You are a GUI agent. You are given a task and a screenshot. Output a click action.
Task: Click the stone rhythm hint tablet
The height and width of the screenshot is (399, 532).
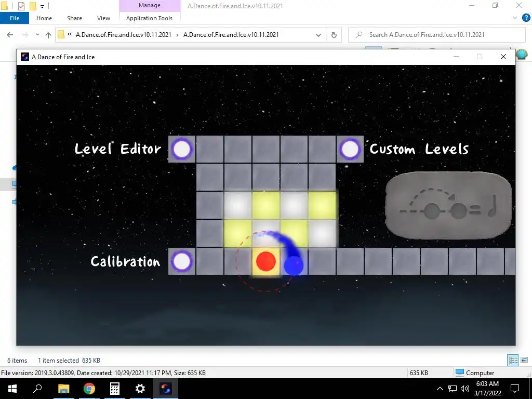point(448,205)
